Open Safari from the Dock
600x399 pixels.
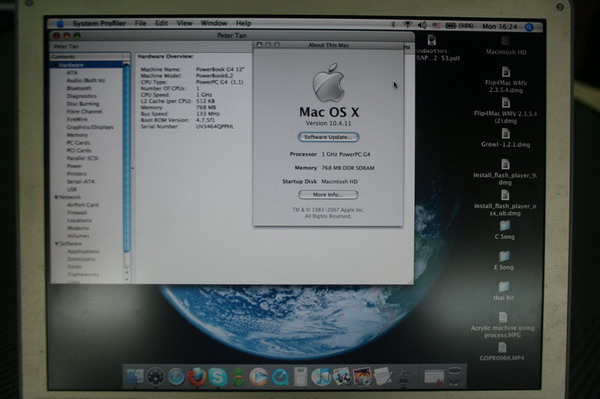pos(176,377)
